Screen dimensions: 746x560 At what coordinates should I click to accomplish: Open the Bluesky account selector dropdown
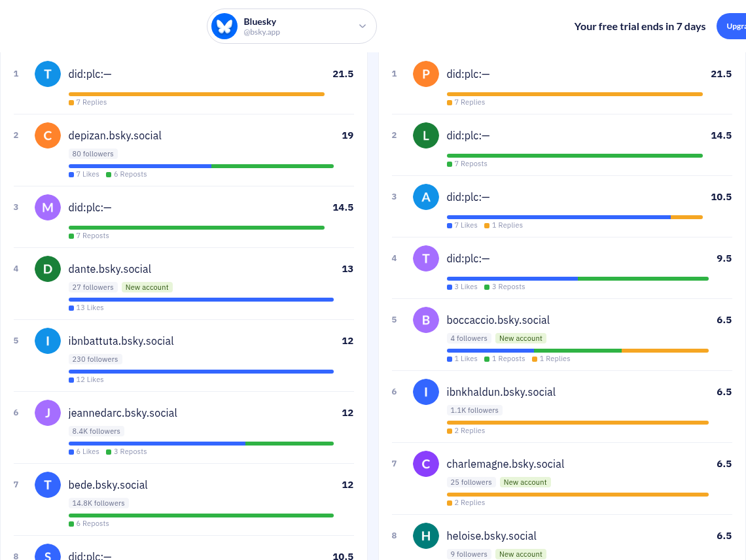(292, 26)
